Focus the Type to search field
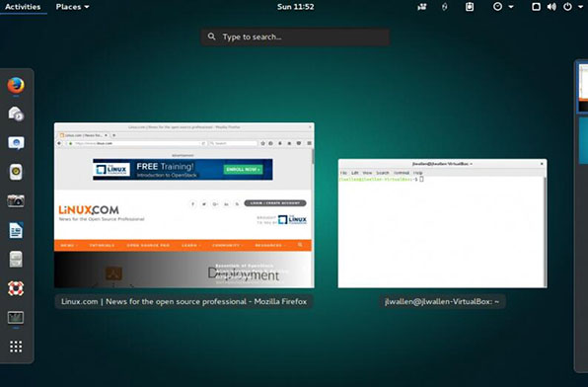Screen dimensions: 588x387 coord(295,37)
